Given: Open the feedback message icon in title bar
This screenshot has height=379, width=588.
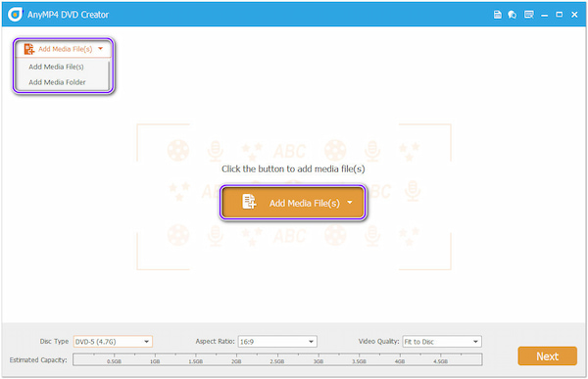Looking at the screenshot, I should pos(529,15).
